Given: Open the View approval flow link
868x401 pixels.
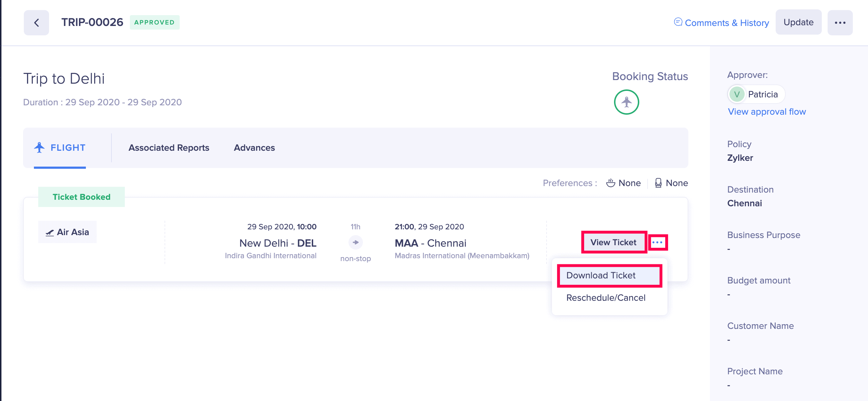Looking at the screenshot, I should coord(767,112).
